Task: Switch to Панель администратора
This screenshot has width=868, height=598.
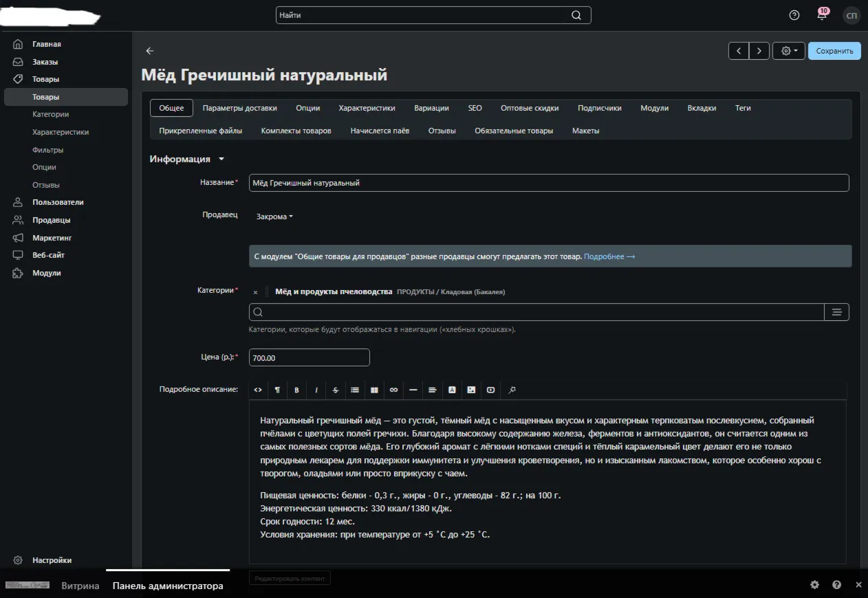Action: tap(168, 586)
